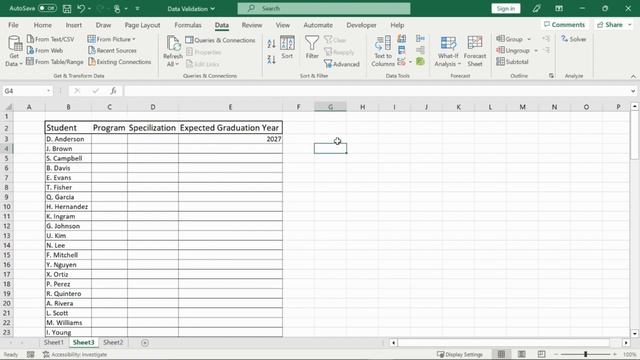
Task: Click Display Settings
Action: (x=460, y=354)
